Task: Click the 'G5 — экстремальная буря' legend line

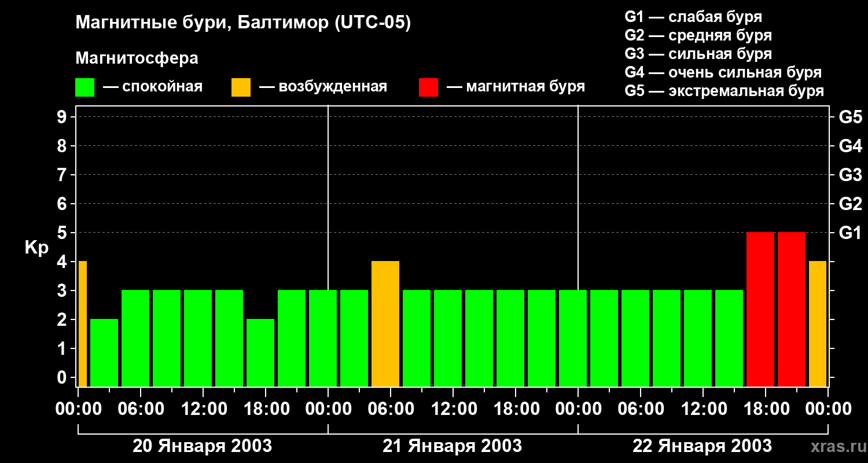Action: pyautogui.click(x=724, y=91)
